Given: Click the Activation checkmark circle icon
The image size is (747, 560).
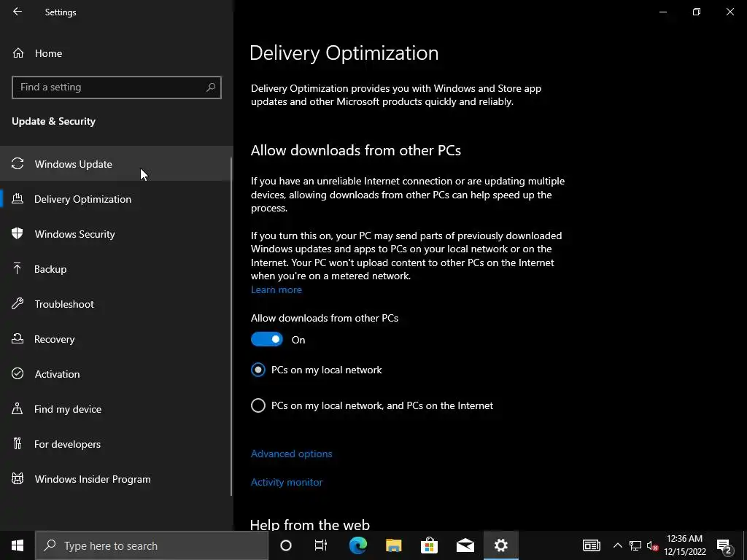Looking at the screenshot, I should click(x=18, y=373).
